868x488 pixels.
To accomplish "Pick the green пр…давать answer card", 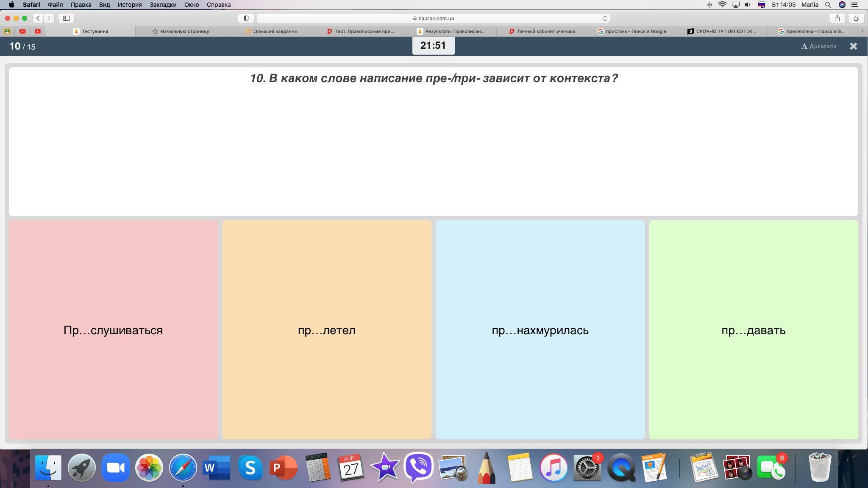I will (753, 330).
